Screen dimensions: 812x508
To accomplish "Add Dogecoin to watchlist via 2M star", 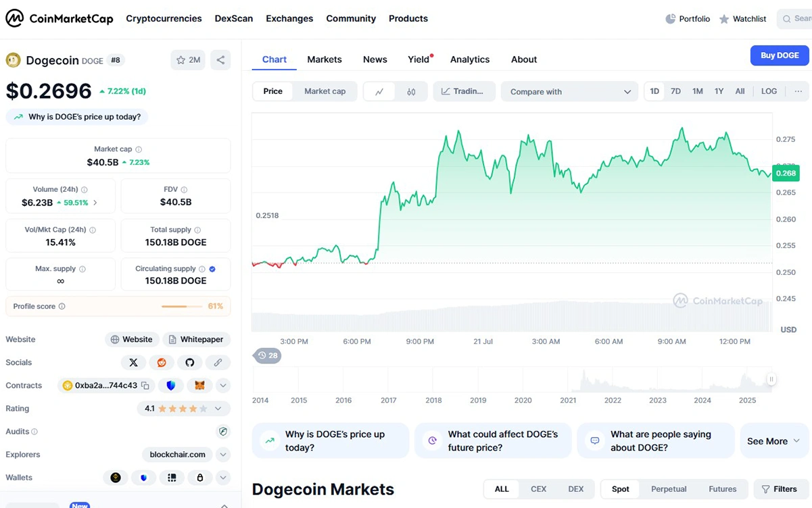I will click(x=188, y=60).
